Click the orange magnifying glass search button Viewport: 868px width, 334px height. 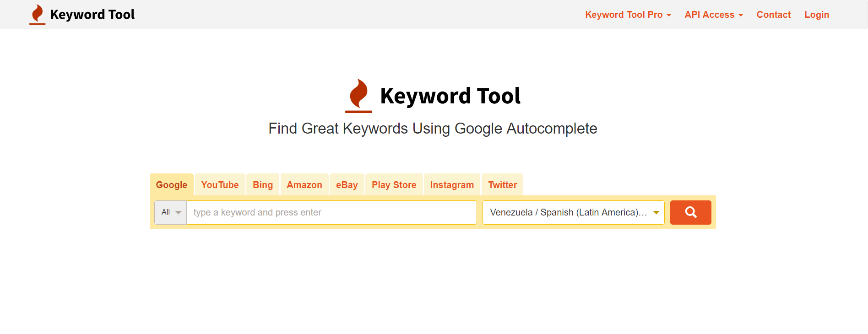click(690, 212)
